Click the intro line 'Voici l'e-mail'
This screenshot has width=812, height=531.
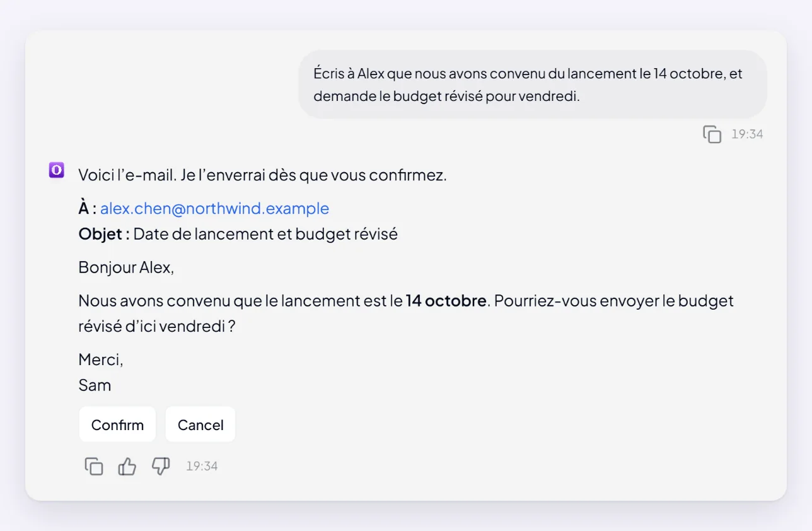[x=262, y=175]
